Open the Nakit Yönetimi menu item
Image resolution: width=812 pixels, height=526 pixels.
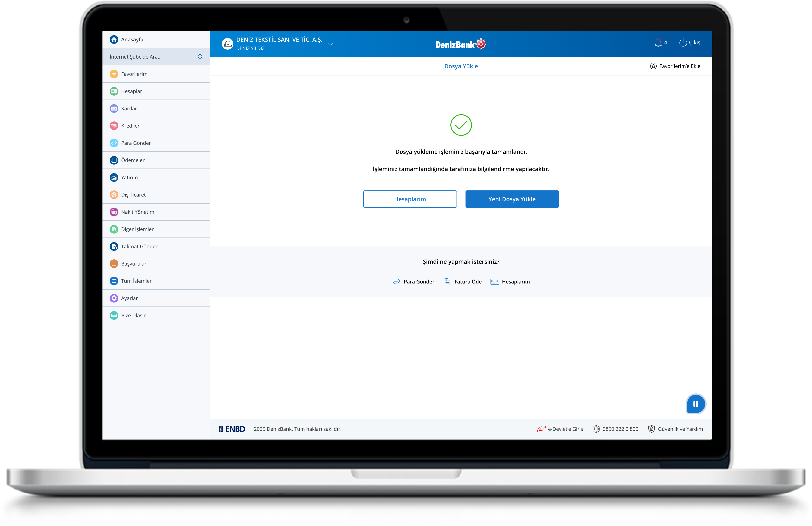pyautogui.click(x=138, y=212)
